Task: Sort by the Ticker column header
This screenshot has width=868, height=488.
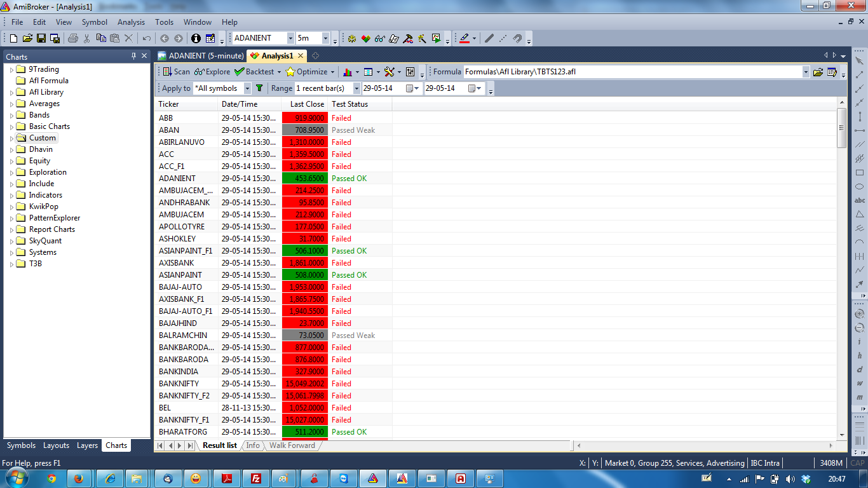Action: 187,104
